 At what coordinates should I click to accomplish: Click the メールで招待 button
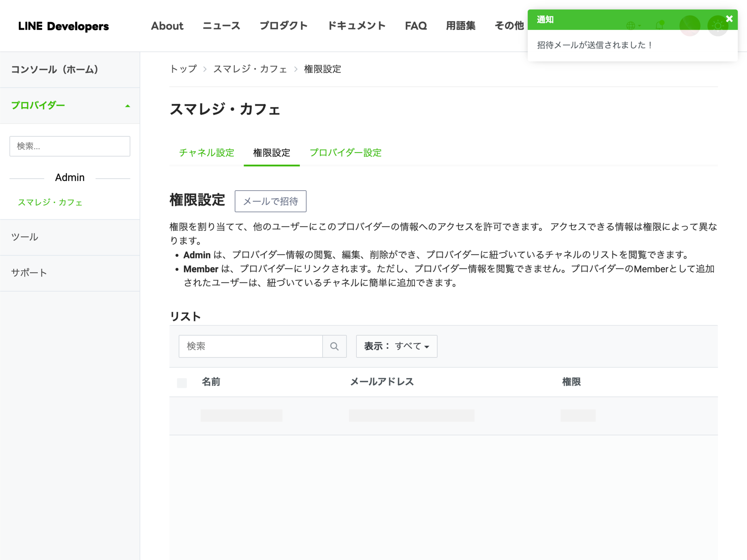[x=270, y=201]
